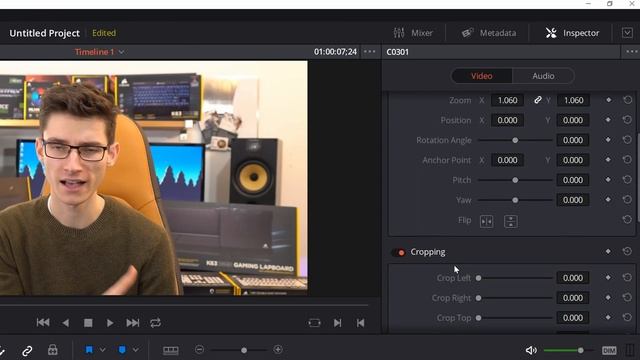Expand the panel options chevron beside Inspector
Screen dimensions: 640x360
point(627,33)
